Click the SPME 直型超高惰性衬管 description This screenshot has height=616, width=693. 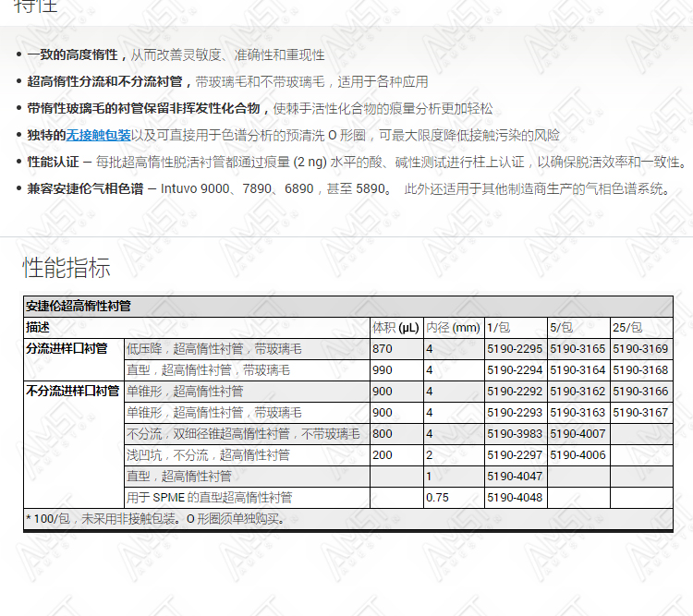coord(210,498)
